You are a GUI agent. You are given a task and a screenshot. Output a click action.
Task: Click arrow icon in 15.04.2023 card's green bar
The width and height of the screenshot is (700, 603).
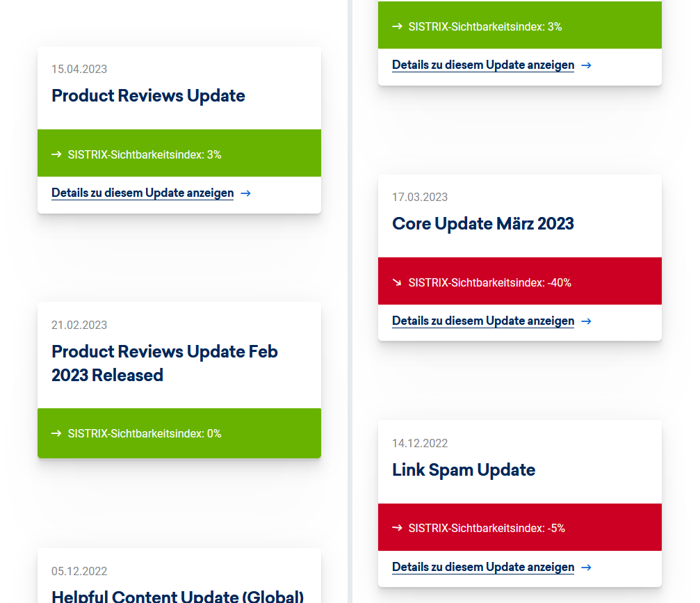click(56, 154)
